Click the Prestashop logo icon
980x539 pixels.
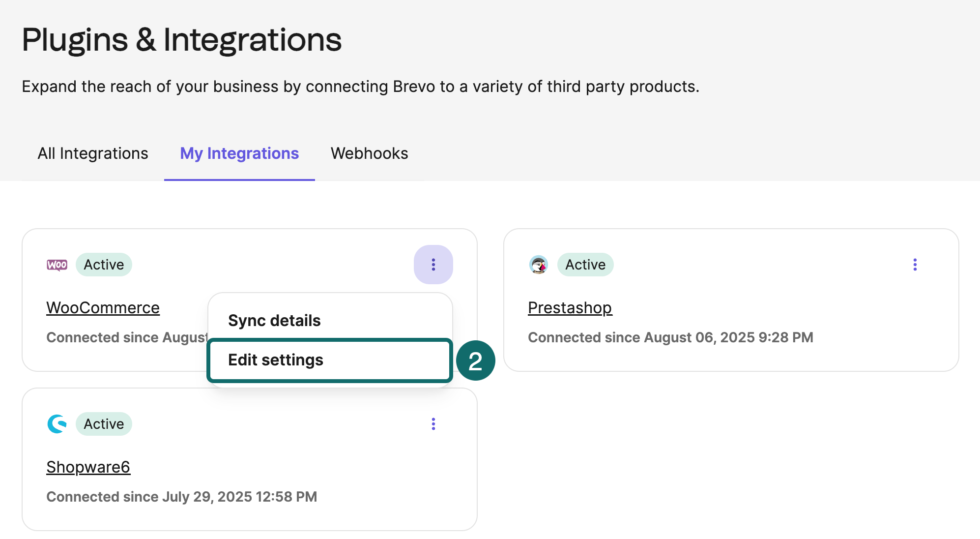coord(539,264)
